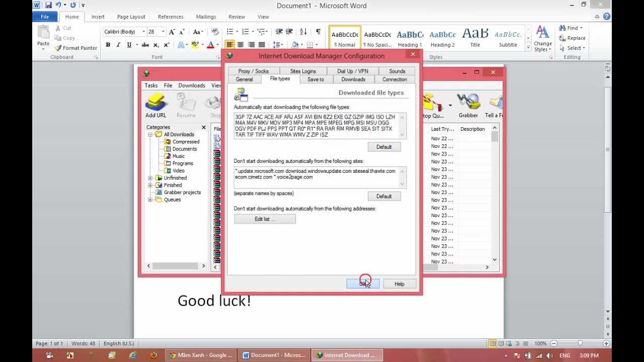Open the font name dropdown Calibri (Body)

coord(143,32)
